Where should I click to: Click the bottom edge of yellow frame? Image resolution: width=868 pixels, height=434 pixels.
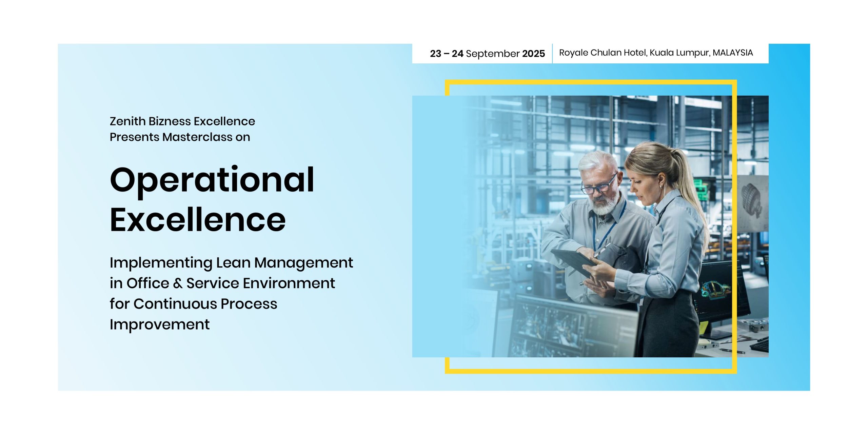coord(590,371)
